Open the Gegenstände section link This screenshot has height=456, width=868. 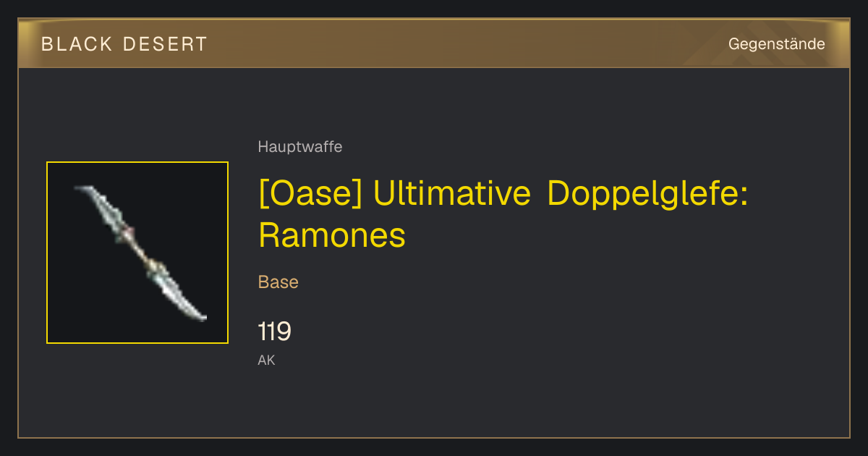(x=776, y=44)
